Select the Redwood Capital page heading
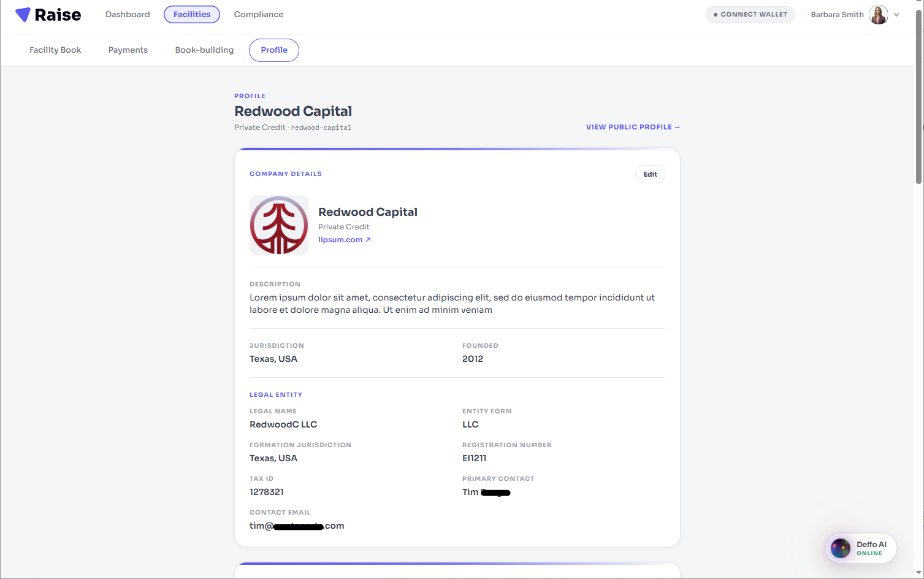The height and width of the screenshot is (579, 924). (x=293, y=111)
